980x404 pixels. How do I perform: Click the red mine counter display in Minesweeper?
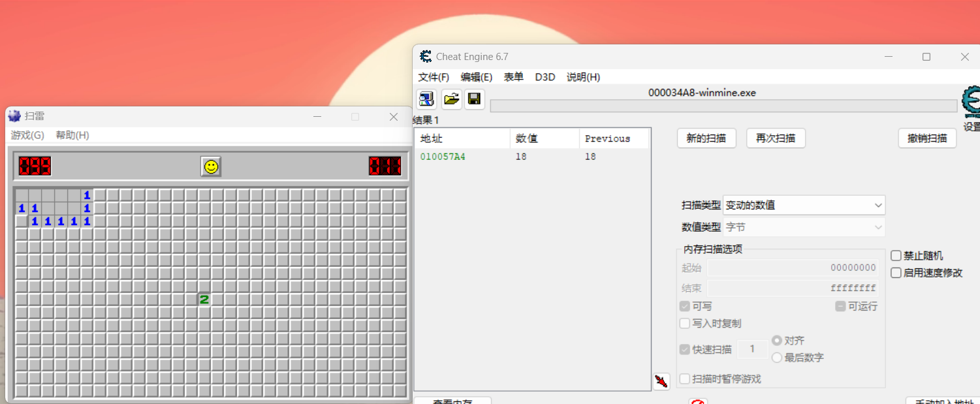(x=35, y=166)
